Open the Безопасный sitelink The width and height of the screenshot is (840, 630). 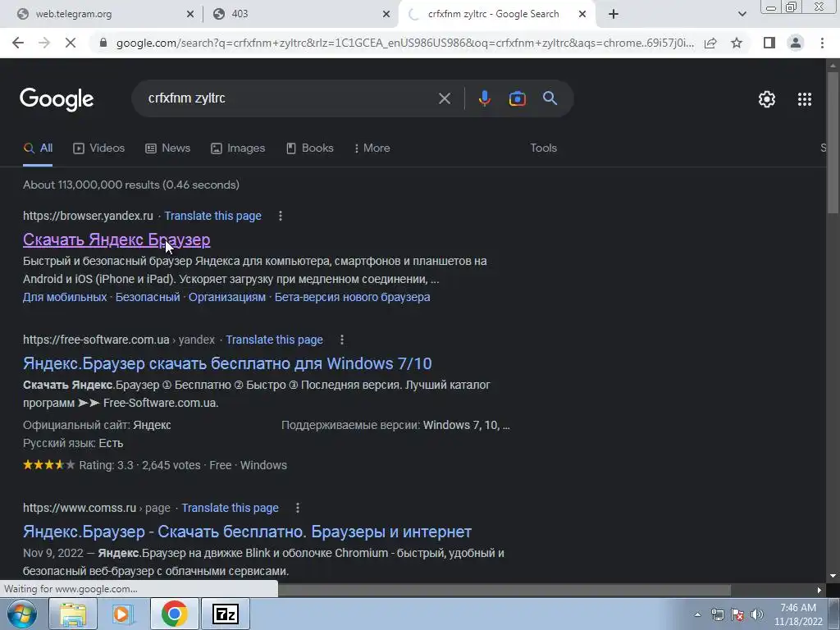[148, 297]
